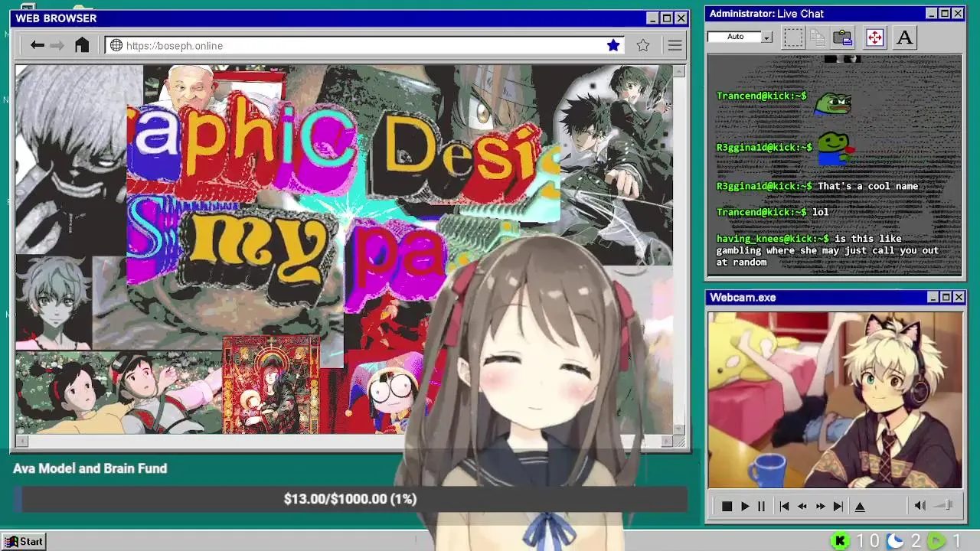
Task: Click the copy documents icon in Live Chat
Action: [x=818, y=37]
